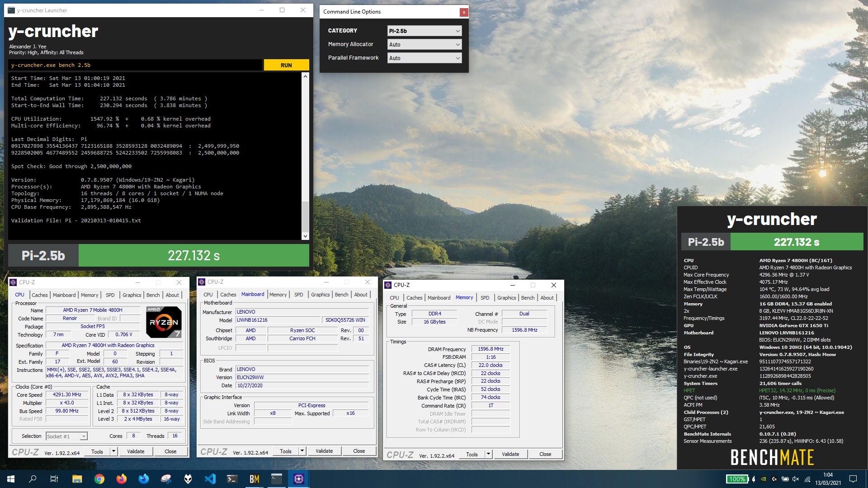Click CAS# Latency value 22.0 clocks
The image size is (868, 488).
(x=491, y=365)
